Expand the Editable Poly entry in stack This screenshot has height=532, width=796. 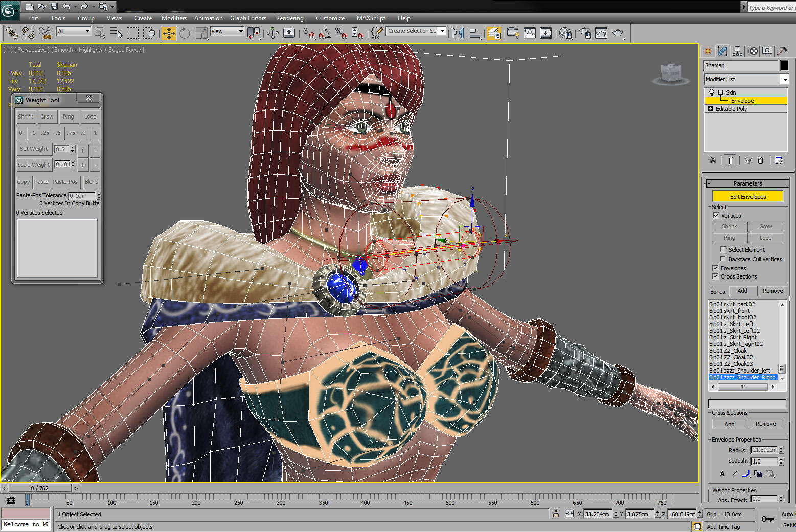tap(710, 109)
